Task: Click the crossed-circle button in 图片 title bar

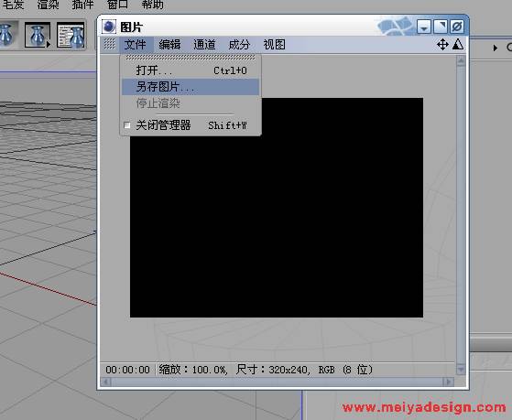Action: click(457, 27)
